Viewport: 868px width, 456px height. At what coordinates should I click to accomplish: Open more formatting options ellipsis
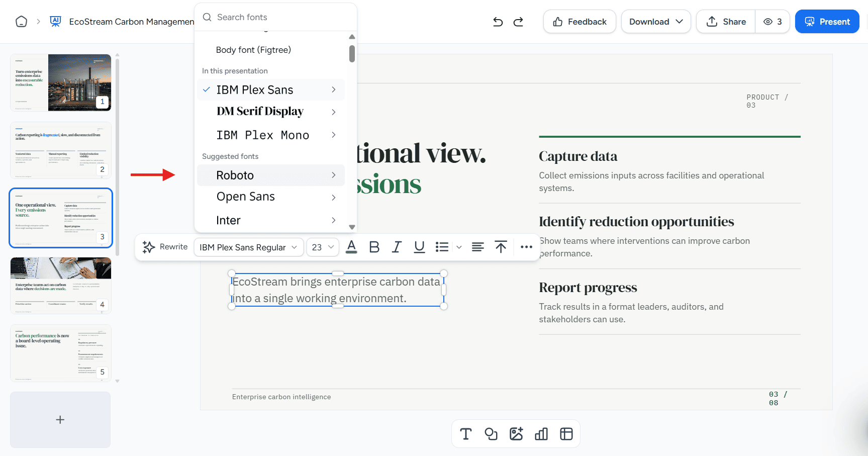pos(526,247)
